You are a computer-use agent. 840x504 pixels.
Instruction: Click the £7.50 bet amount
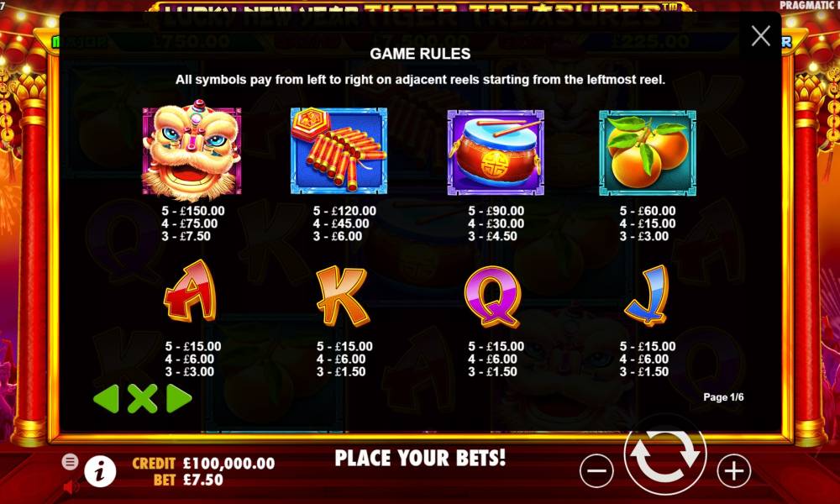point(203,480)
